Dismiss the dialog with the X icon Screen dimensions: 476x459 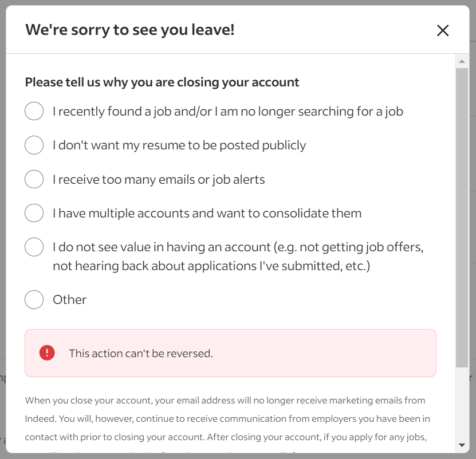pyautogui.click(x=442, y=31)
